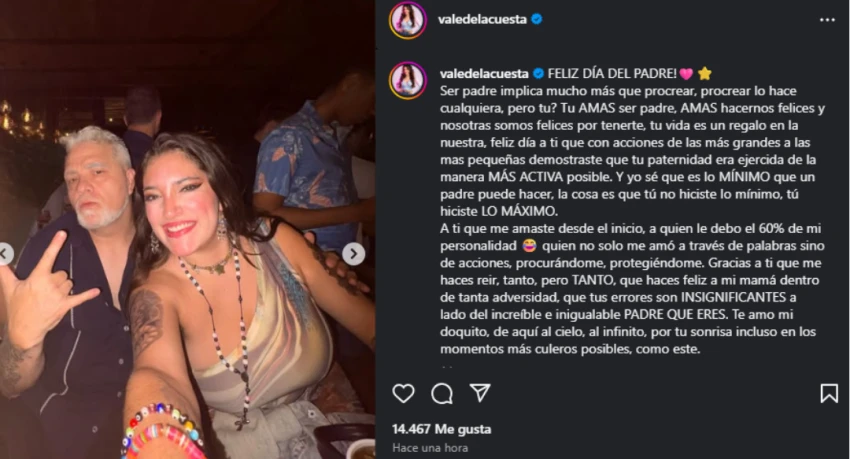Share the post via paper plane icon
This screenshot has height=459, width=850.
pos(480,392)
